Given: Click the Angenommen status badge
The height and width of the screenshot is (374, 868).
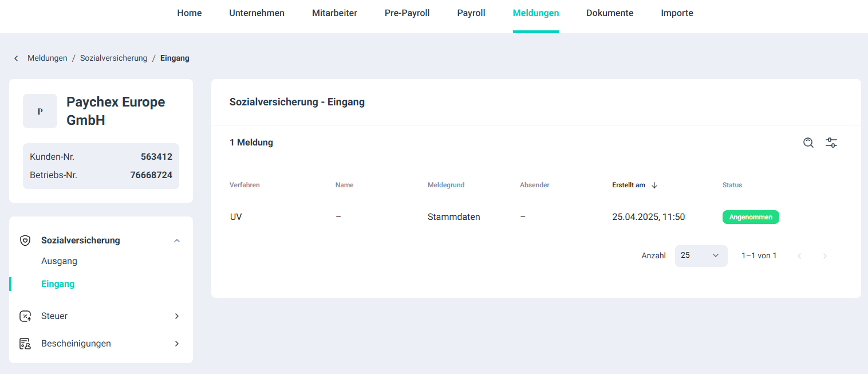Looking at the screenshot, I should click(750, 217).
